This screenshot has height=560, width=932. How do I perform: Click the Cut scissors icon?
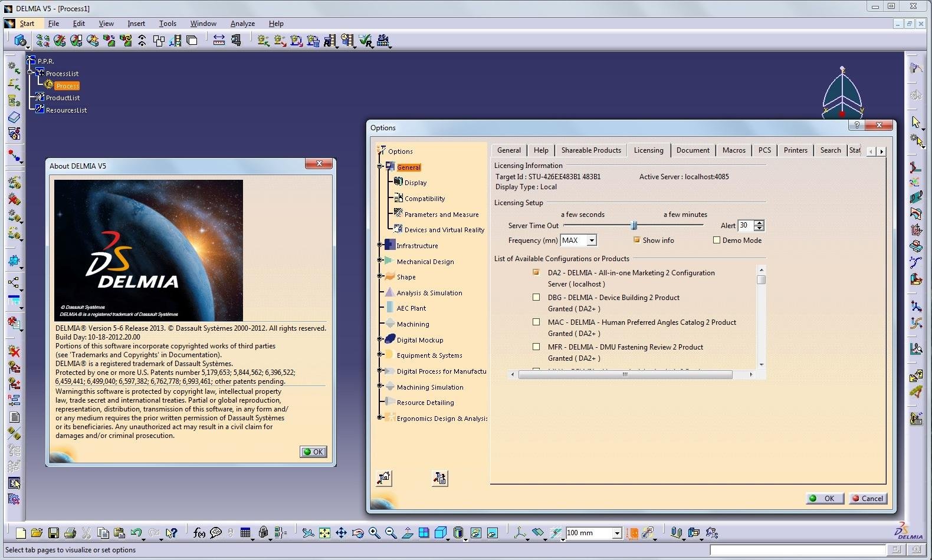[86, 533]
